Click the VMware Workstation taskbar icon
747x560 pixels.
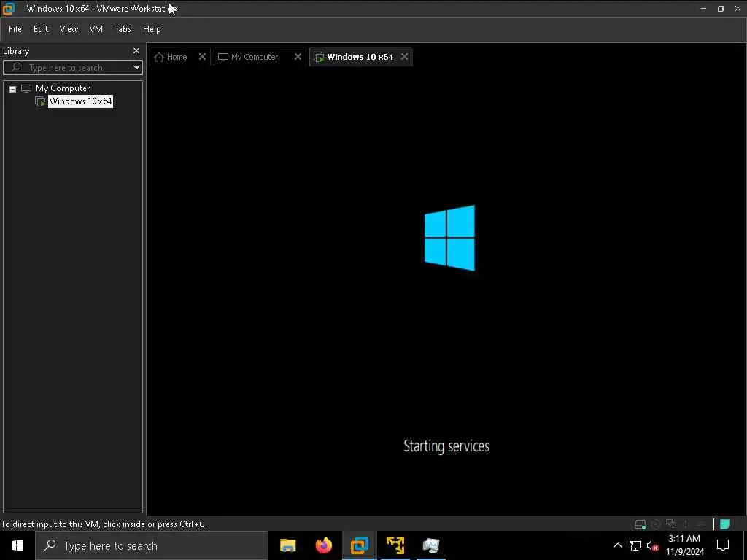[x=360, y=545]
